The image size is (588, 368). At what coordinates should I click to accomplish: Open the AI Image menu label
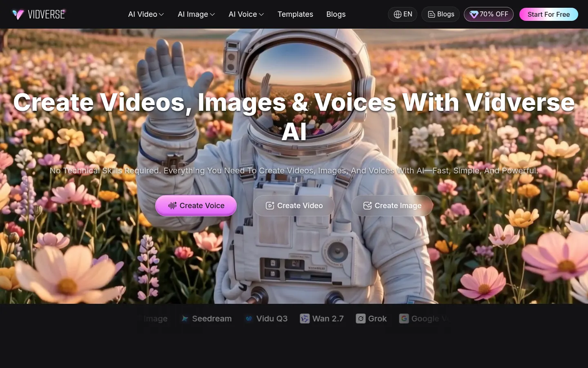tap(193, 14)
